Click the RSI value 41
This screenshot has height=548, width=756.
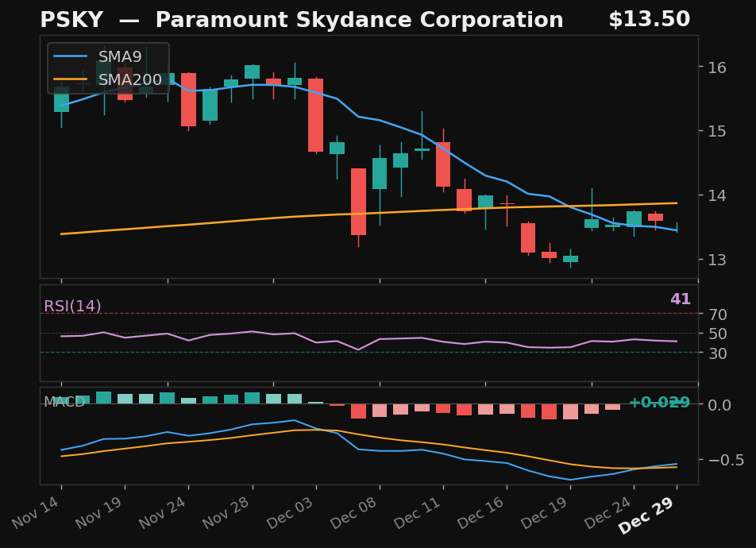680,299
